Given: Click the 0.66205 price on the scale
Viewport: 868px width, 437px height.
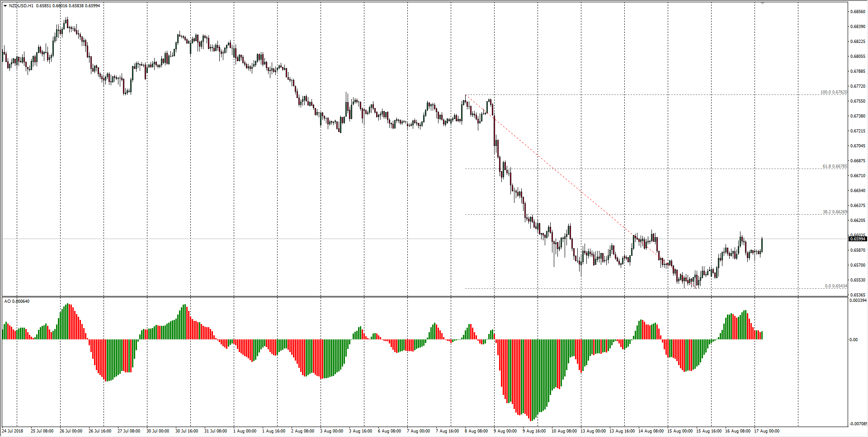Looking at the screenshot, I should (858, 221).
